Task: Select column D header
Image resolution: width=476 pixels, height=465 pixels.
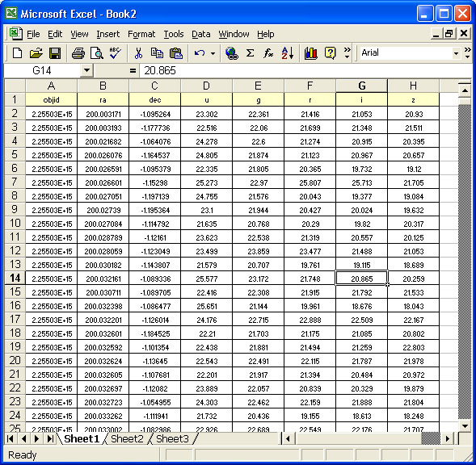Action: coord(206,86)
